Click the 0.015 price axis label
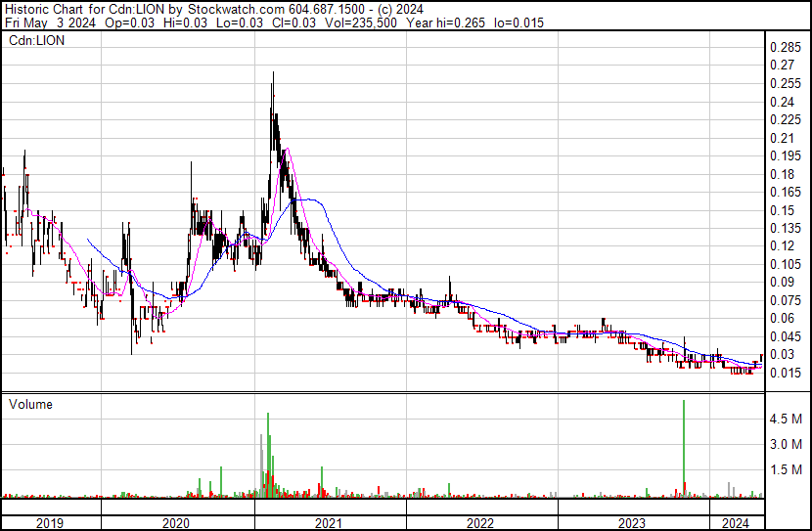Image resolution: width=812 pixels, height=531 pixels. [785, 373]
